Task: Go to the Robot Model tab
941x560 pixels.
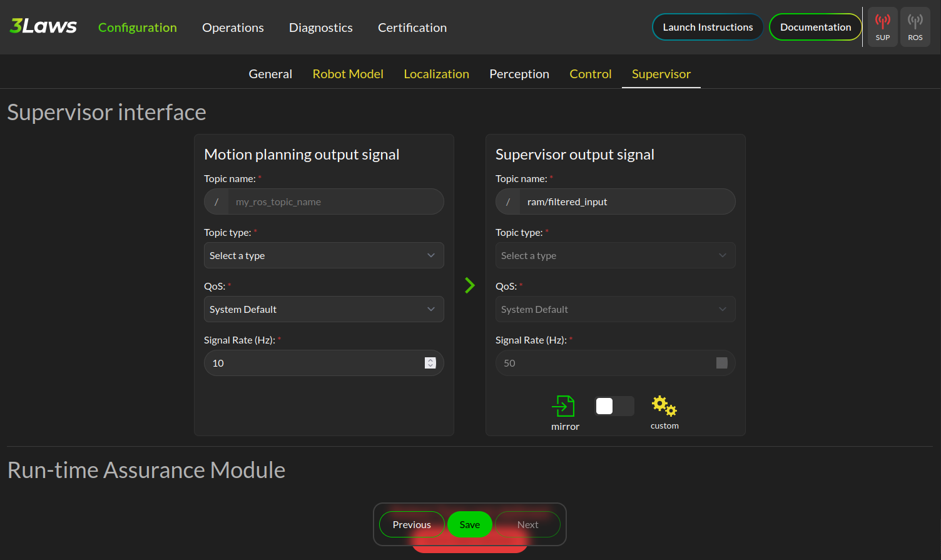Action: [348, 74]
